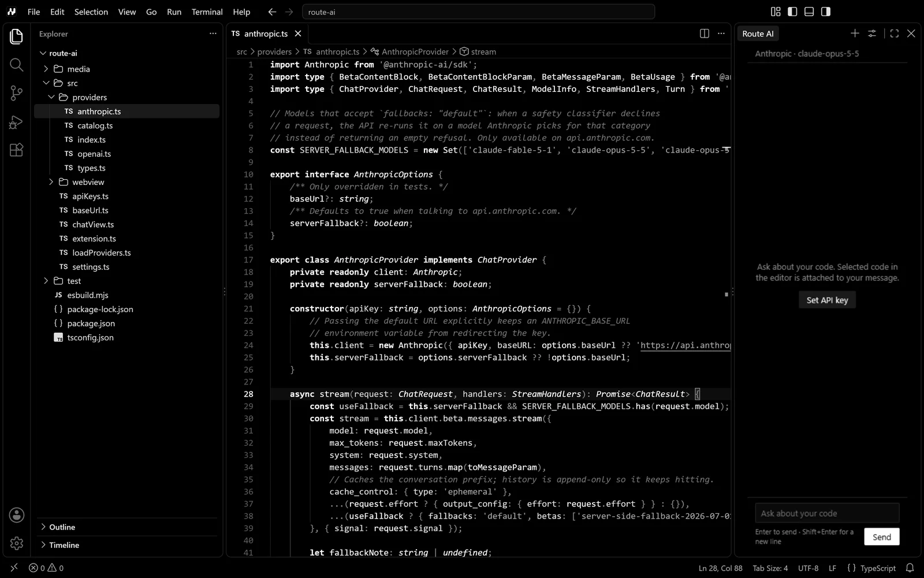Viewport: 924px width, 578px height.
Task: Click the Set API key button
Action: coord(827,300)
